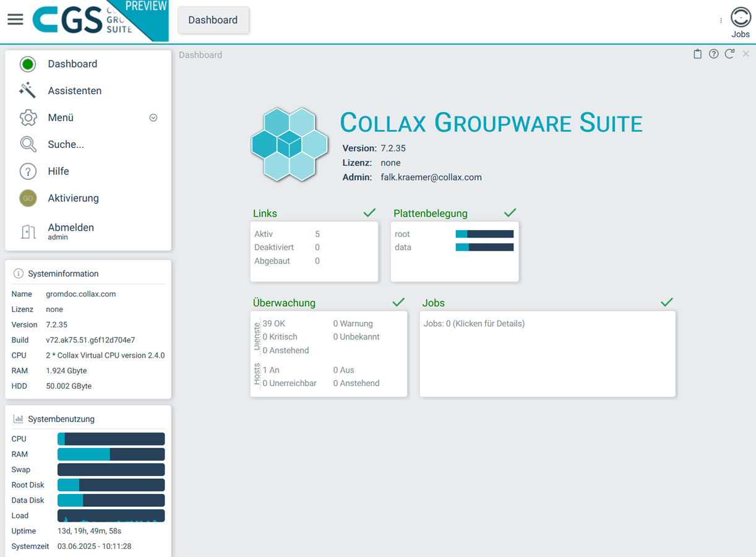This screenshot has width=756, height=557.
Task: Click the clipboard icon in Dashboard header
Action: 697,54
